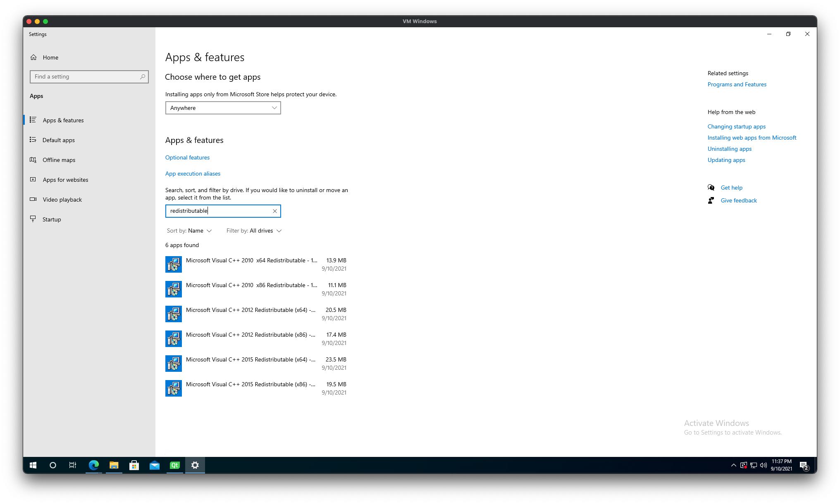
Task: Click the 19.5 MB size entry
Action: (x=336, y=384)
